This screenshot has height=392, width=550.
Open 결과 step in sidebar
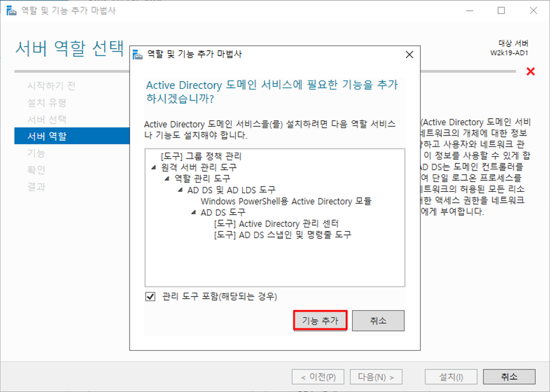coord(36,186)
